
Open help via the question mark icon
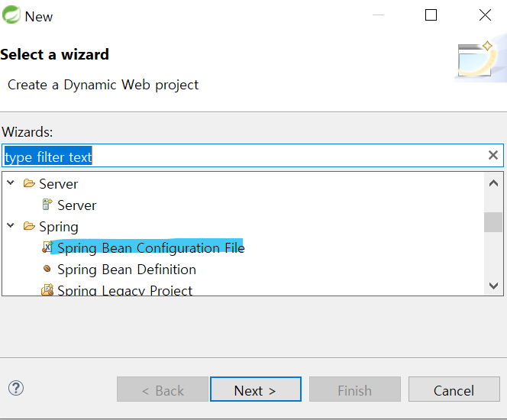click(x=16, y=388)
